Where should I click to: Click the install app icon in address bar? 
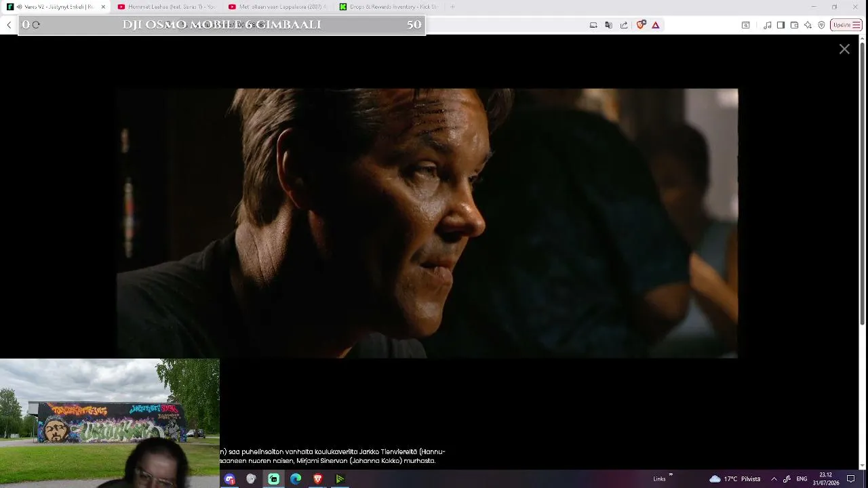point(593,25)
